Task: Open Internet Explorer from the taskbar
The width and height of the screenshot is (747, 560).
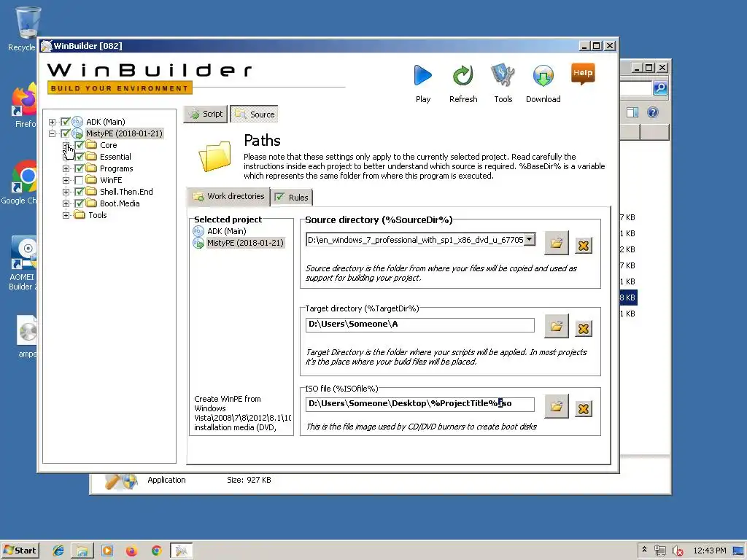Action: click(58, 551)
